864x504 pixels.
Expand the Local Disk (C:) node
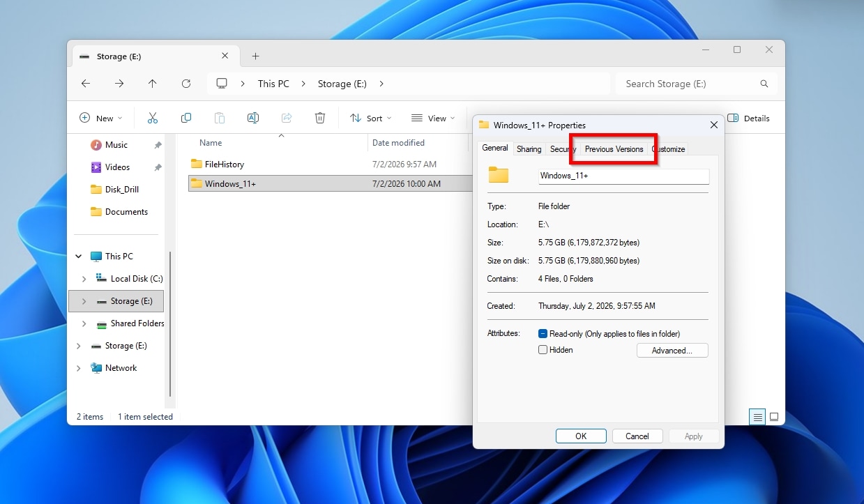pyautogui.click(x=84, y=279)
